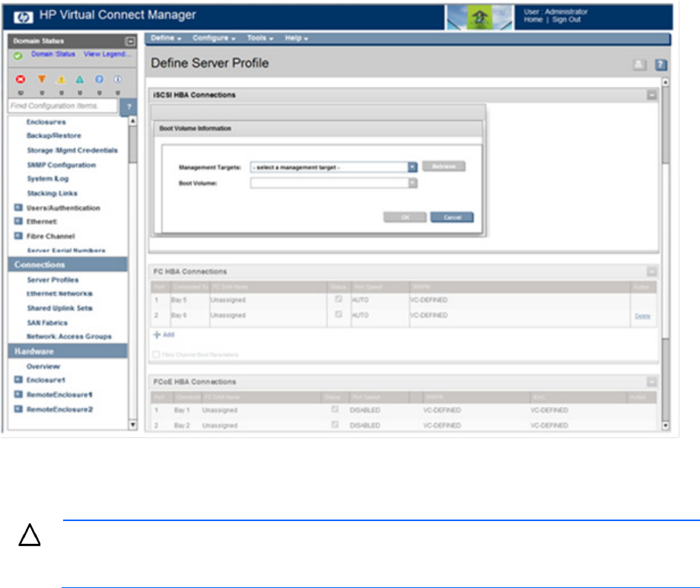Open the Define menu
The height and width of the screenshot is (588, 700).
tap(166, 38)
